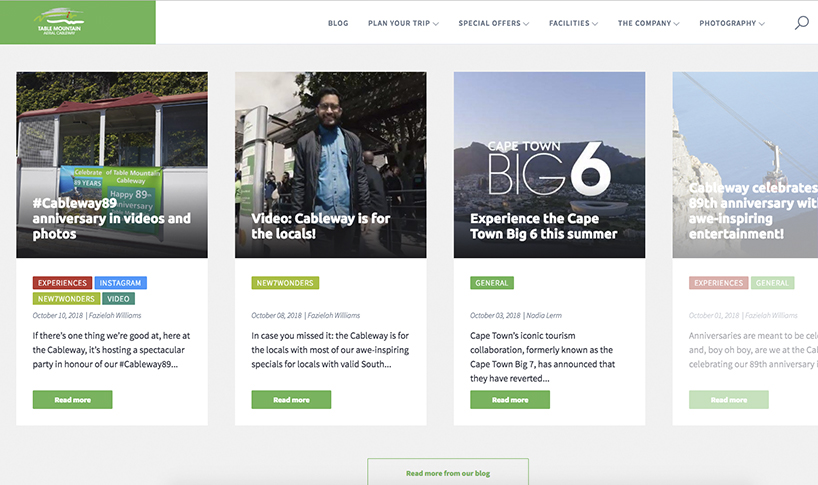Screen dimensions: 818x485
Task: Select date text 'October 03, 2018'
Action: [495, 315]
